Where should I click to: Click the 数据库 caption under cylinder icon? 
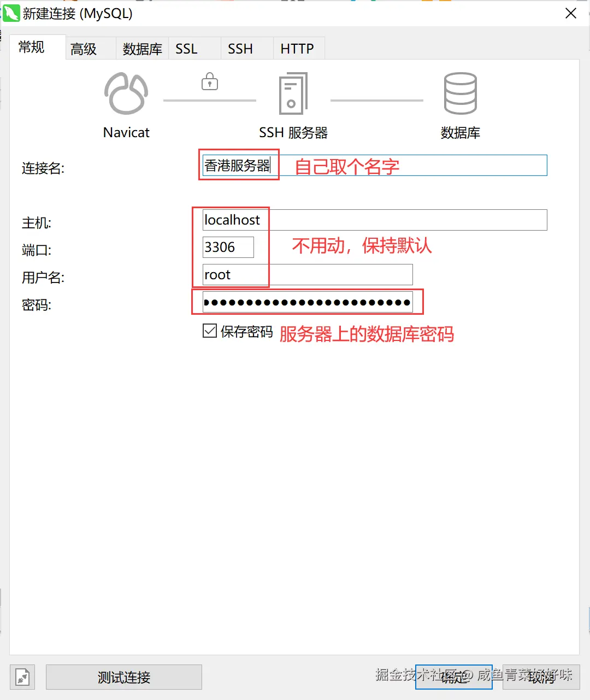tap(461, 133)
